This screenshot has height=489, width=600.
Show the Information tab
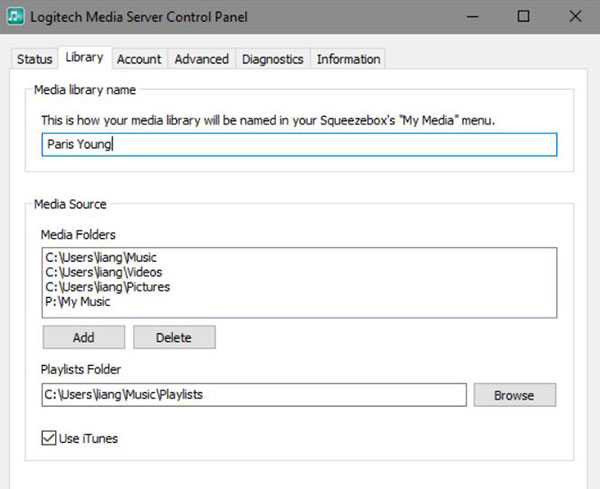pos(348,59)
